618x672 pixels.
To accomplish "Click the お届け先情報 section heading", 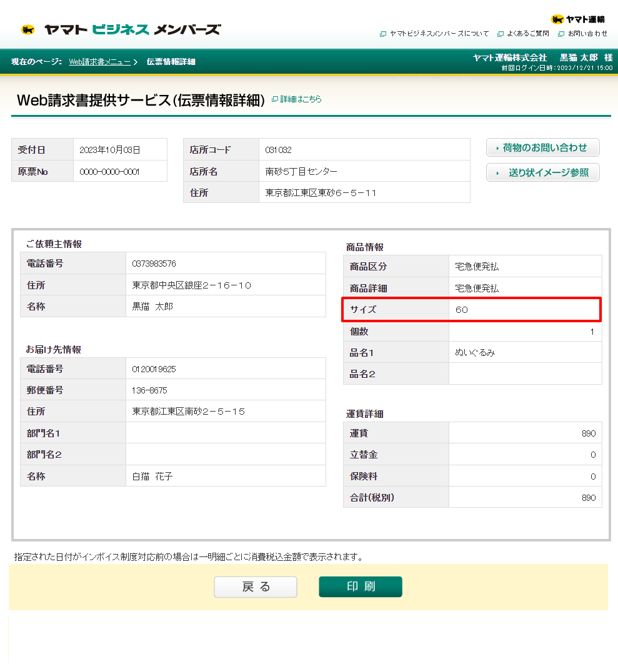I will (54, 349).
